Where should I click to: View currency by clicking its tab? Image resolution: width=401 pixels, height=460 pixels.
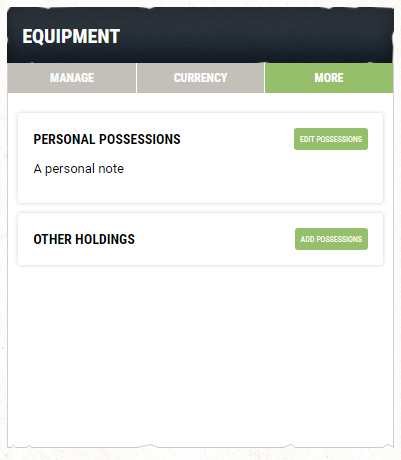(200, 78)
